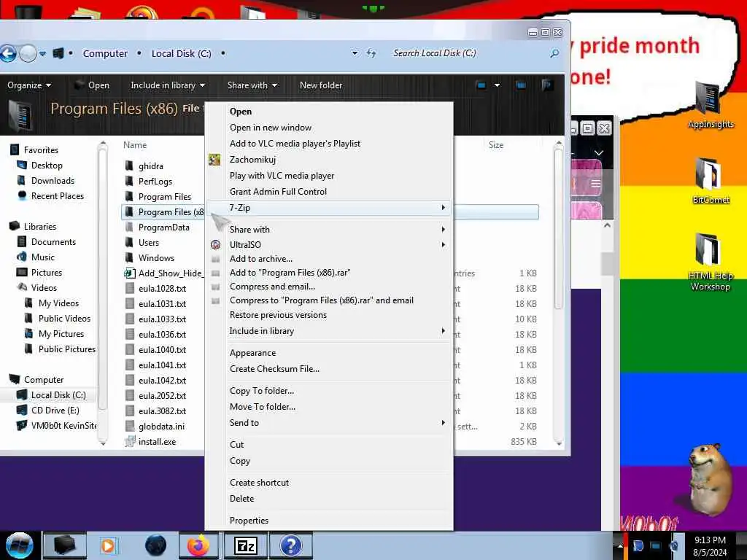747x560 pixels.
Task: Select the ProgramData folder
Action: click(163, 227)
